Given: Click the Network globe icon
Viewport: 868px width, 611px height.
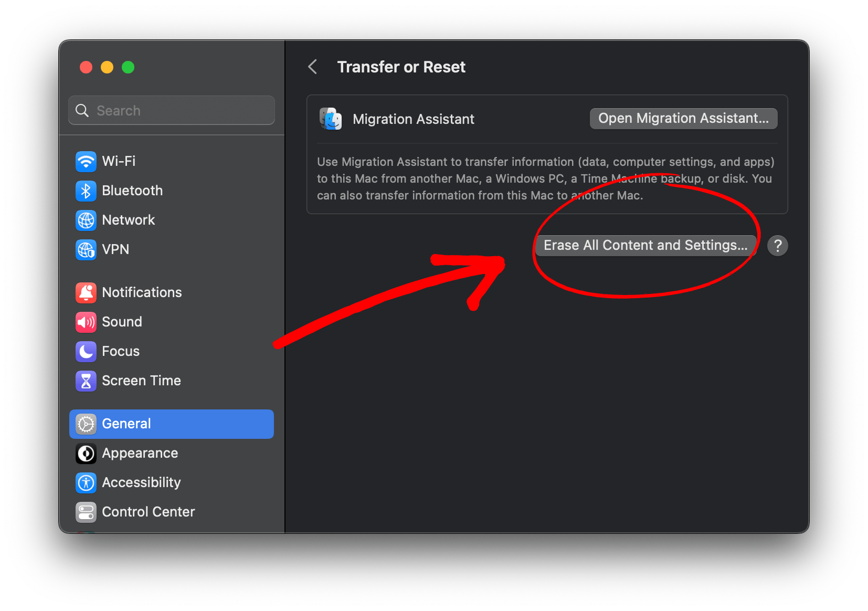Looking at the screenshot, I should [x=86, y=220].
